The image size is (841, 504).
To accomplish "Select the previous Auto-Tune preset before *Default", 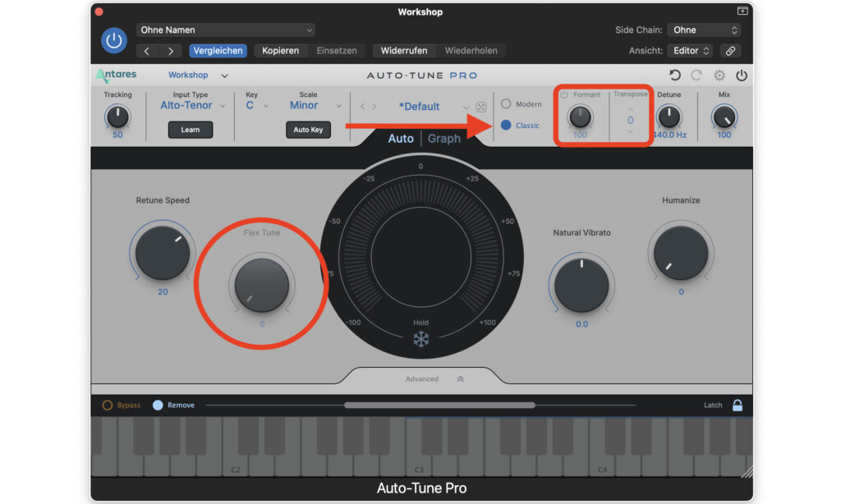I will (363, 107).
